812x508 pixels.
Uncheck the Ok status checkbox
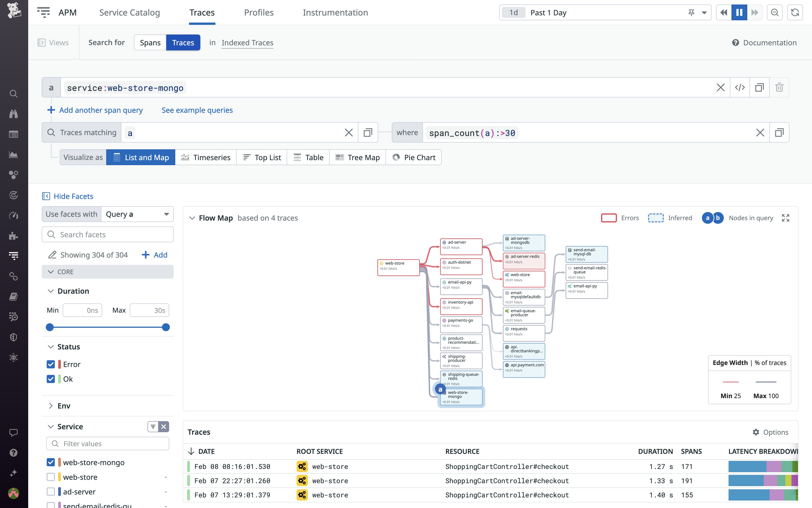click(x=51, y=379)
